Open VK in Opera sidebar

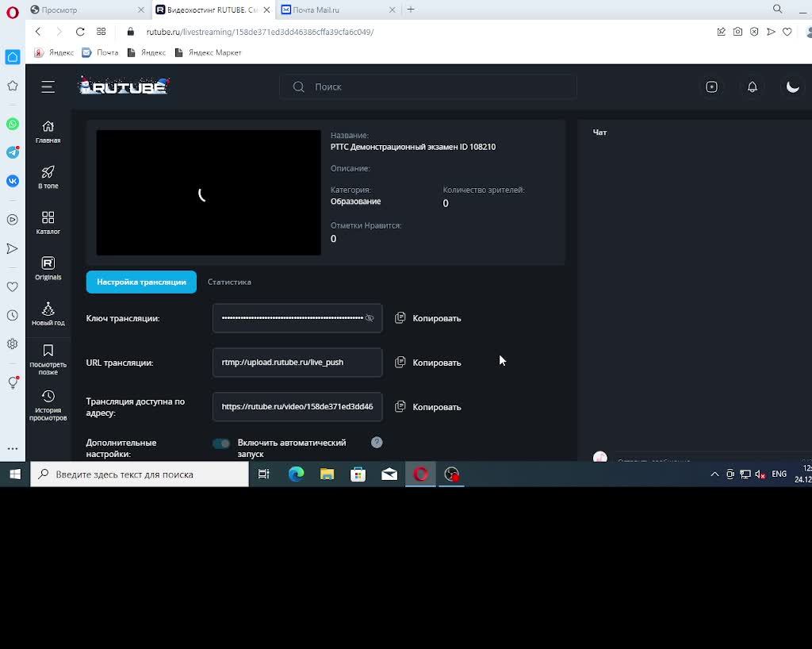[13, 181]
